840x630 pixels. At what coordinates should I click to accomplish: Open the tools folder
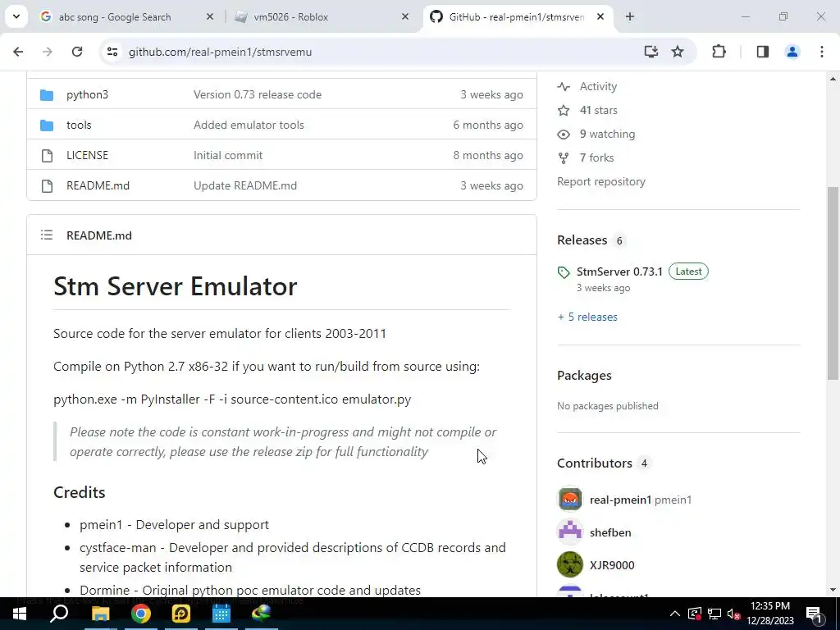[x=79, y=125]
